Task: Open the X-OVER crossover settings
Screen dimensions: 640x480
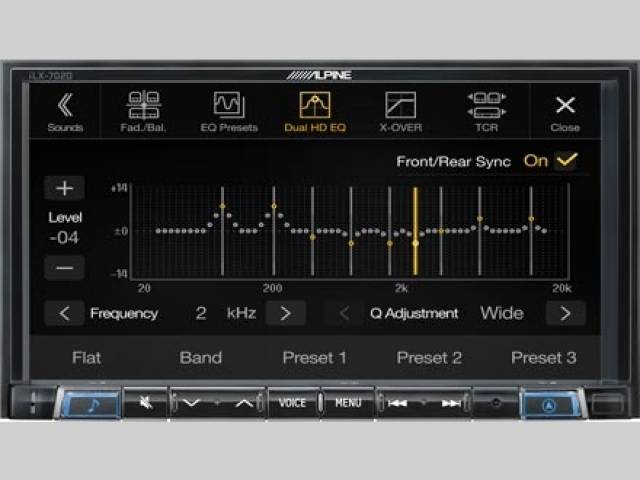Action: point(400,112)
